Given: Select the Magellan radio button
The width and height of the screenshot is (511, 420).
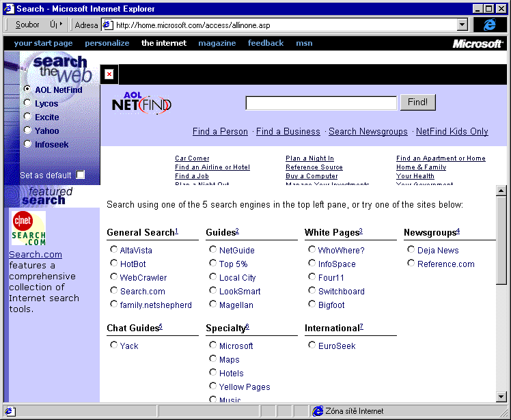Looking at the screenshot, I should click(x=213, y=304).
